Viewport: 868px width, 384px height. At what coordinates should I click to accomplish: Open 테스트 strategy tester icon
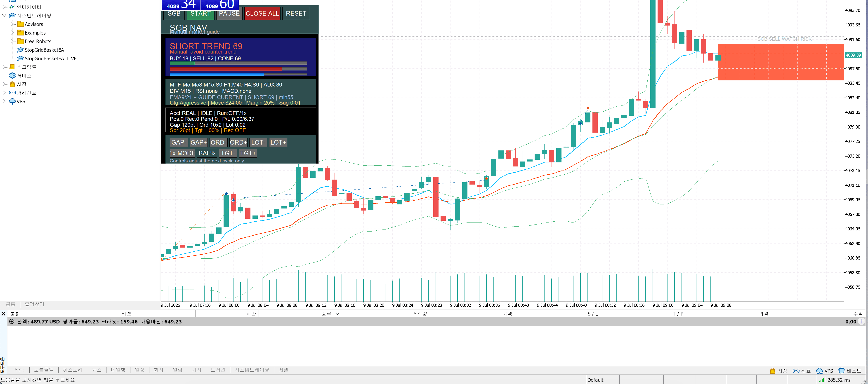coord(841,370)
